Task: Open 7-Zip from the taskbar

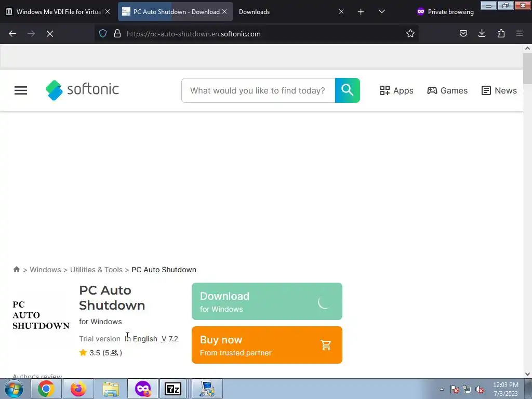Action: (x=173, y=389)
